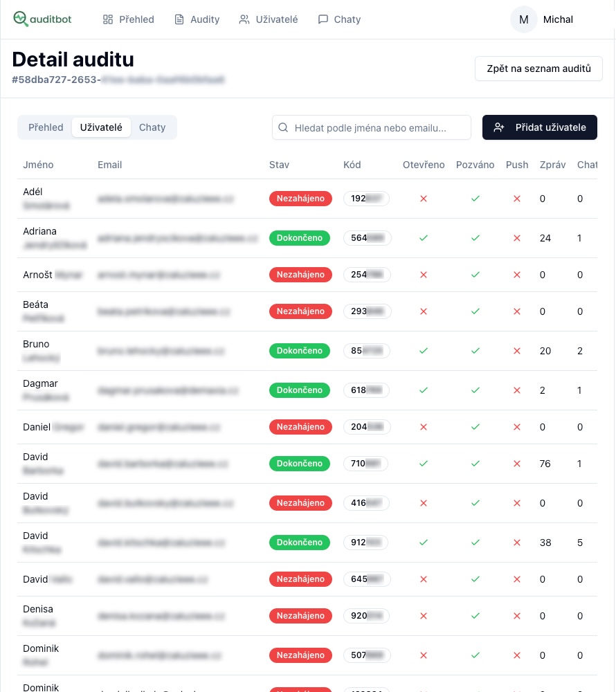
Task: Click the name Adriana in the table
Action: click(x=39, y=231)
